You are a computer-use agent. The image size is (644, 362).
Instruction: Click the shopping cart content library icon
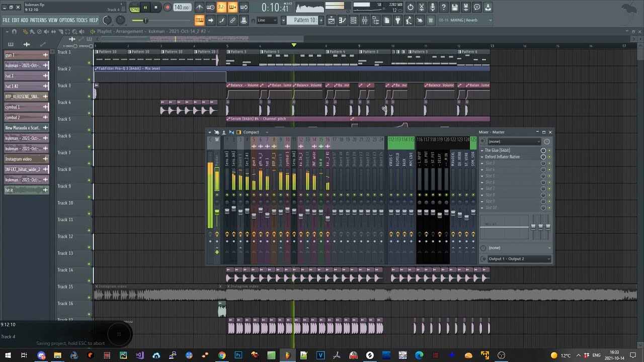(431, 20)
